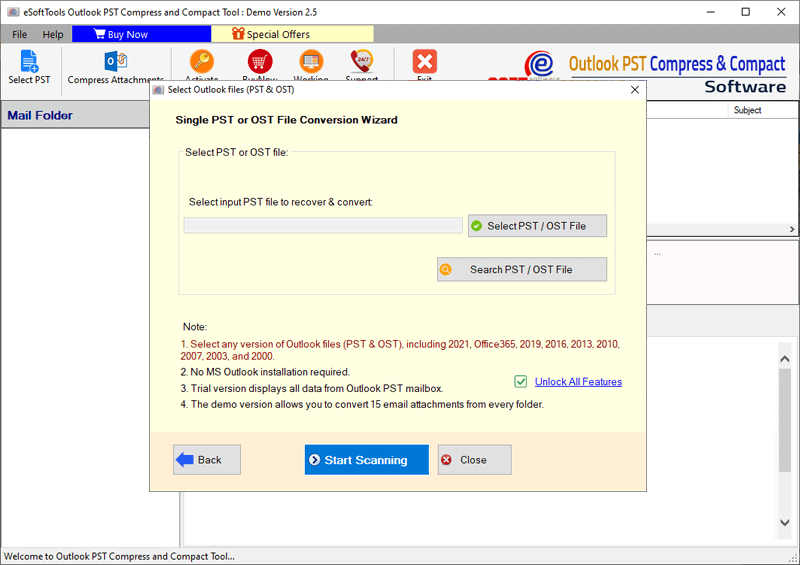
Task: Click the 'Single PST or OST File Conversion Wizard' heading
Action: [x=286, y=120]
